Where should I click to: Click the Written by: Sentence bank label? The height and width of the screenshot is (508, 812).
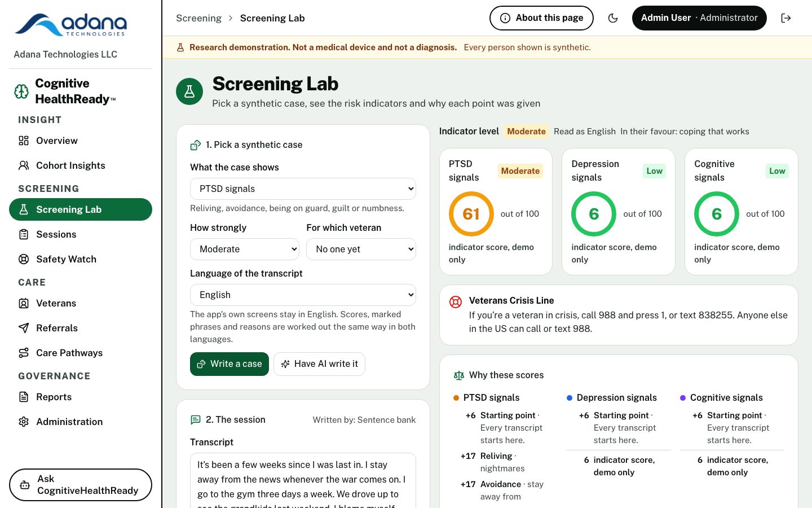(x=364, y=420)
